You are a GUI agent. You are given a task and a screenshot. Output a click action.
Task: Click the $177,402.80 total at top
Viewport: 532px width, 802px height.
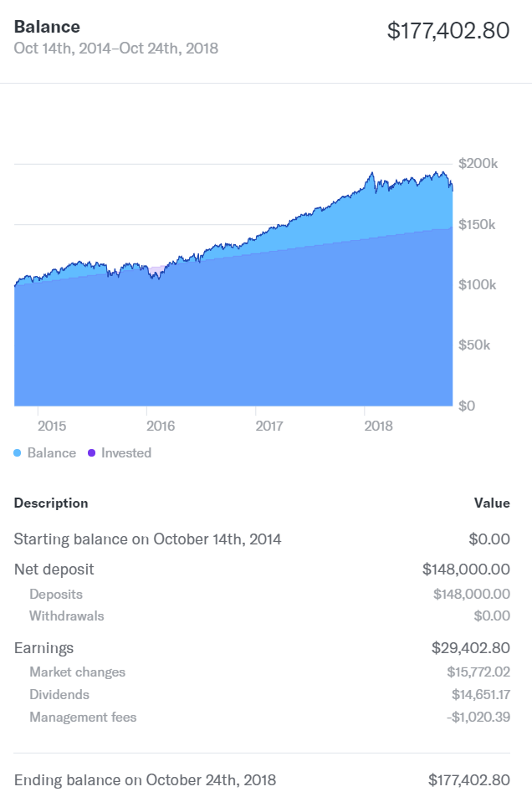448,30
